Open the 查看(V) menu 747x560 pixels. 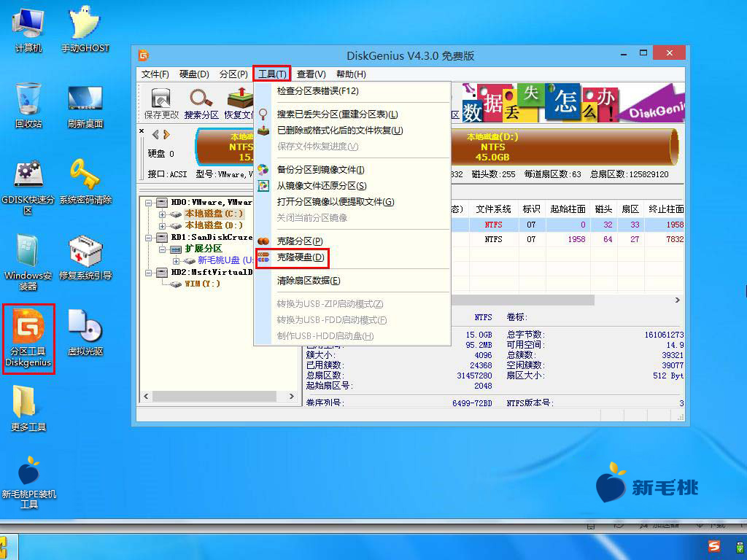(311, 74)
